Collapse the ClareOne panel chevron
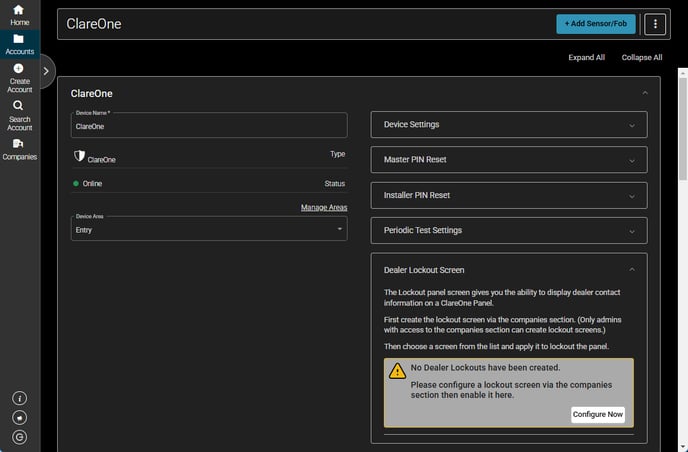 645,93
